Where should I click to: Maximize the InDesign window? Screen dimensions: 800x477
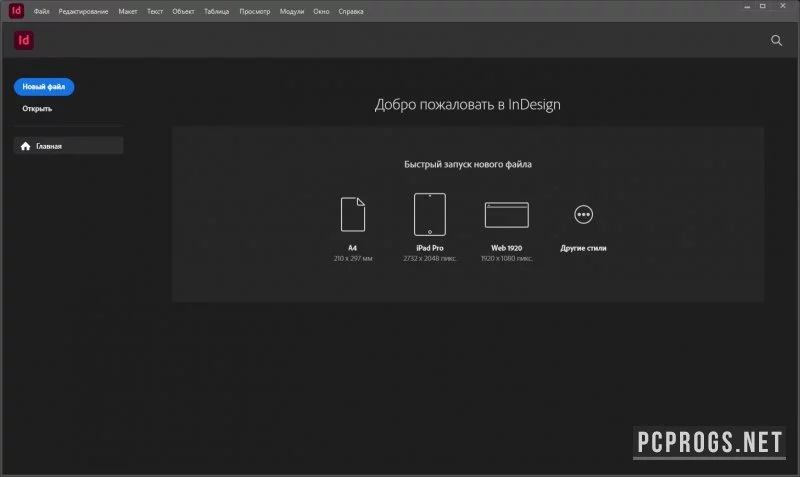tap(763, 6)
